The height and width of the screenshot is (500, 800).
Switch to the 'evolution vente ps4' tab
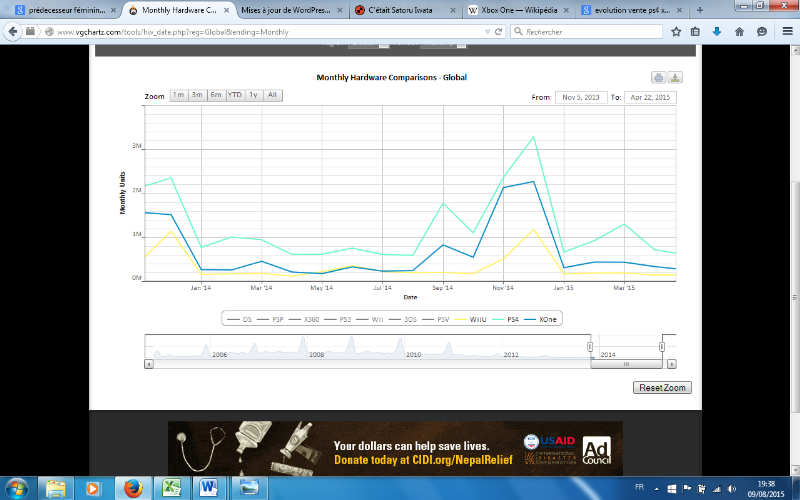pyautogui.click(x=633, y=10)
